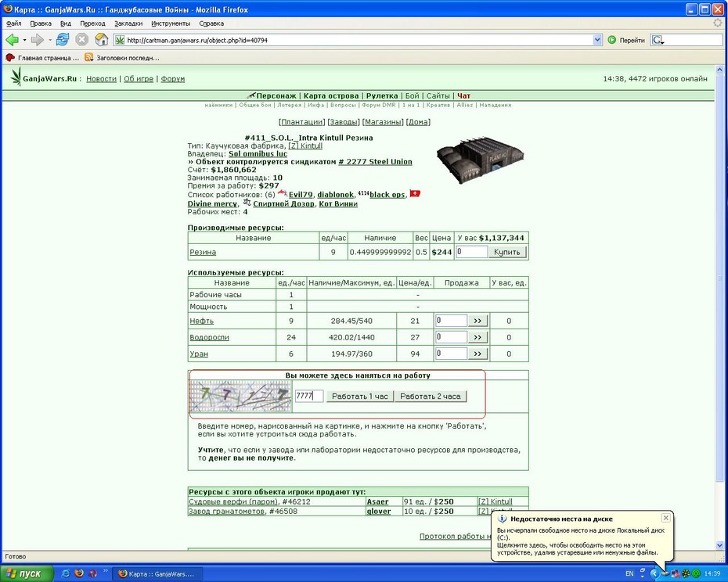
Task: Click the third quick launch icon
Action: point(93,573)
